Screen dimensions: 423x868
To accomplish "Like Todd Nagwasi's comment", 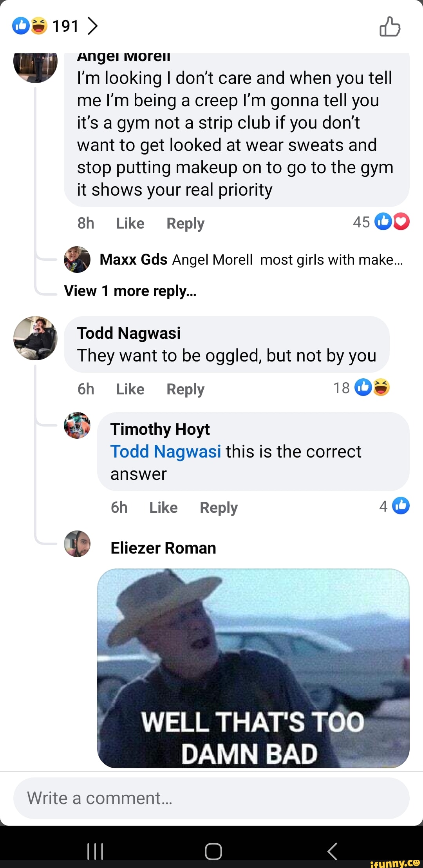I will pos(130,389).
